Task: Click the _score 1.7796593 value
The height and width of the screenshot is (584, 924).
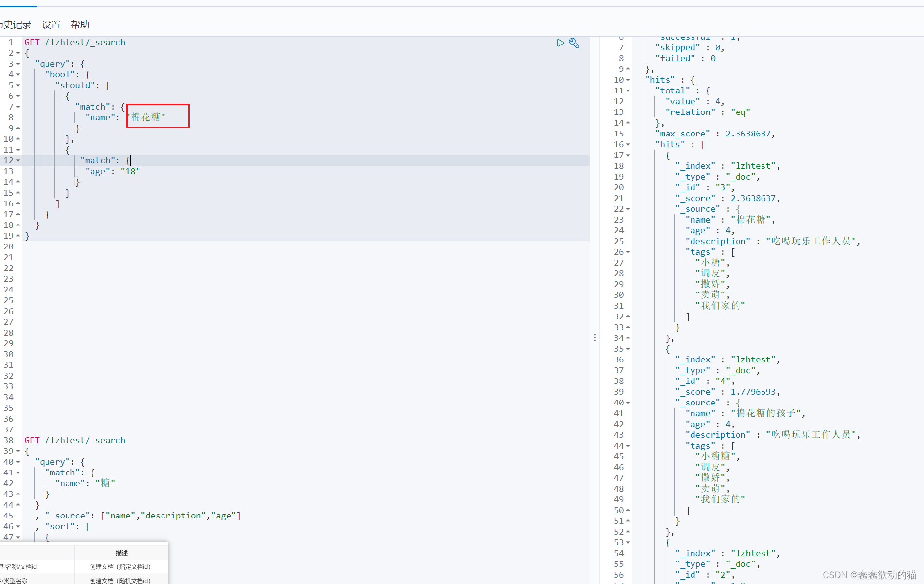Action: coord(753,392)
